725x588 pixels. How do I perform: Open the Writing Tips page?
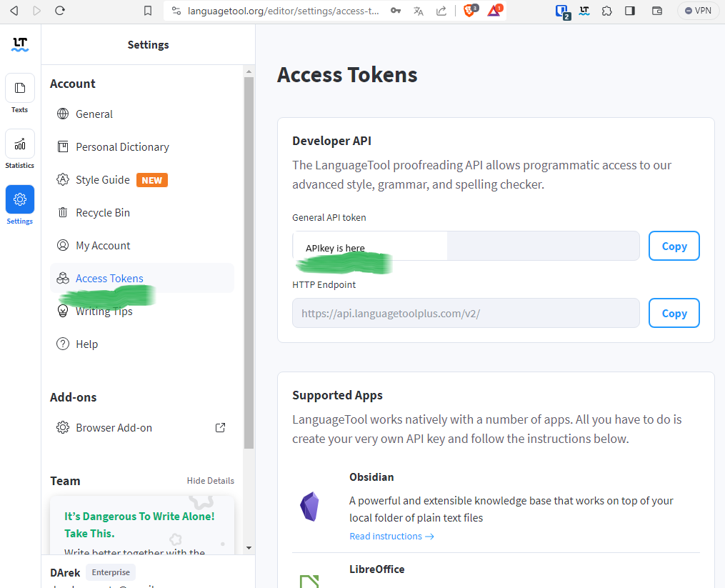pyautogui.click(x=142, y=311)
